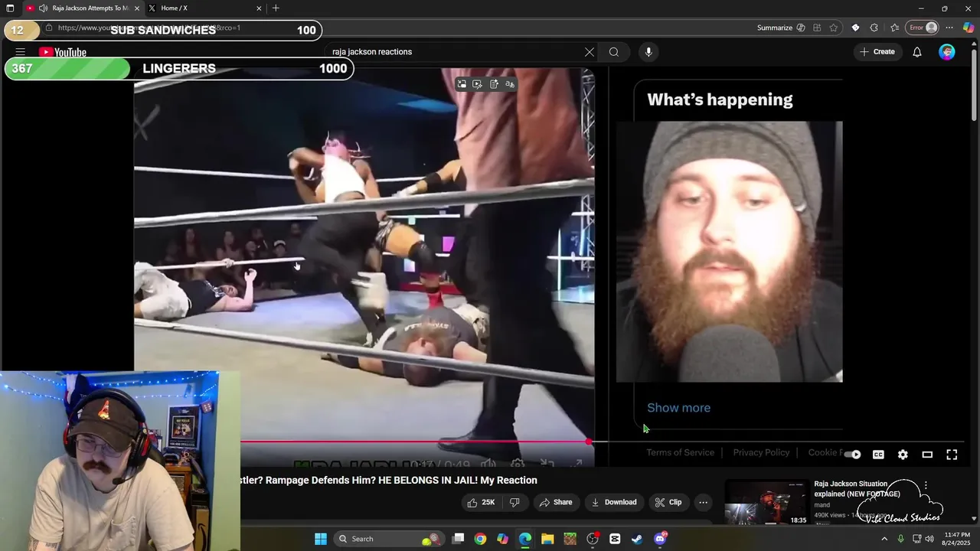Open YouTube account avatar menu
The width and height of the screenshot is (980, 551).
pyautogui.click(x=947, y=52)
